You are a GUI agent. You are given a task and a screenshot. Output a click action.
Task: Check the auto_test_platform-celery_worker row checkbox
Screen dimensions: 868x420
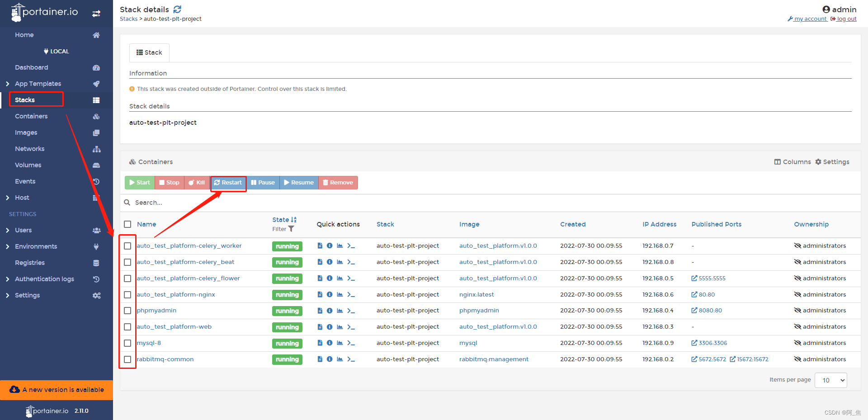[x=127, y=246]
